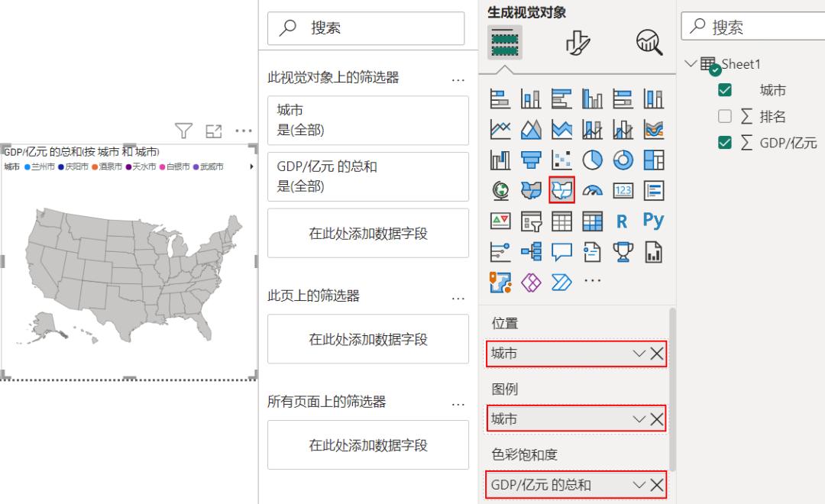
Task: Uncheck the GDP/亿元 field
Action: 724,142
